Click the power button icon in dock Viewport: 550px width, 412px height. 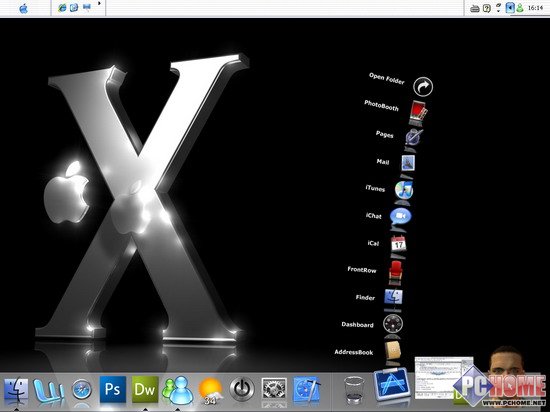(242, 389)
